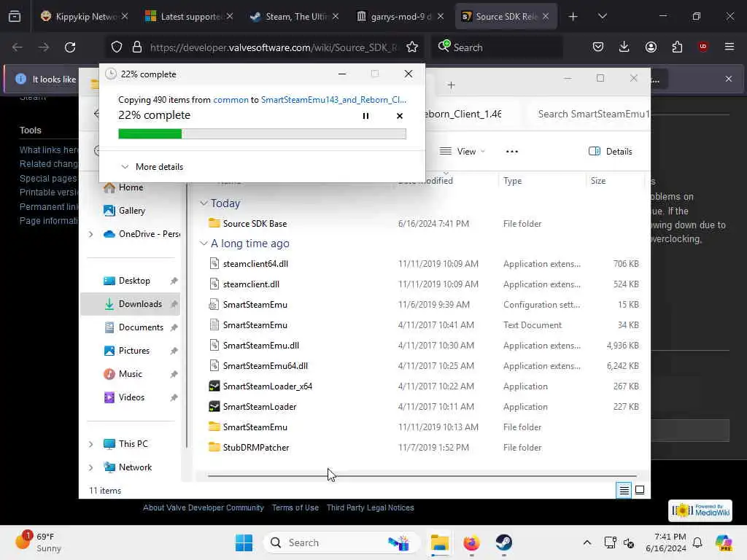
Task: Show hidden system tray icons
Action: 587,542
